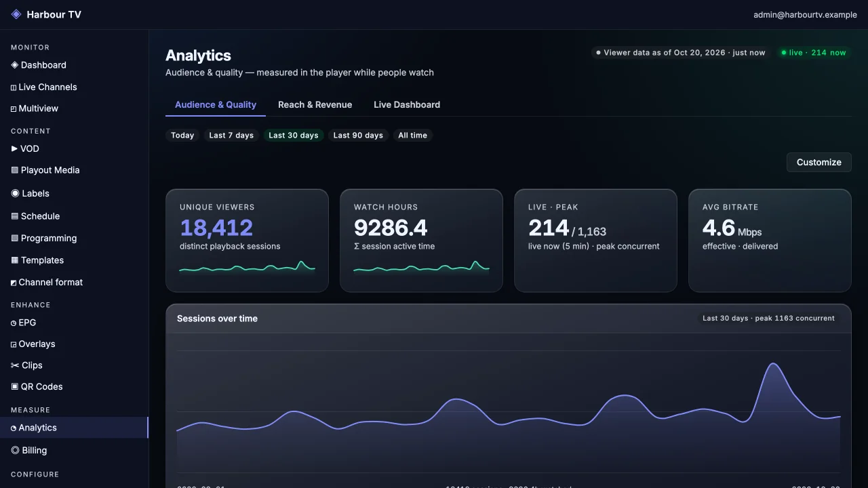Click the Billing text in the sidebar
868x488 pixels.
[35, 450]
